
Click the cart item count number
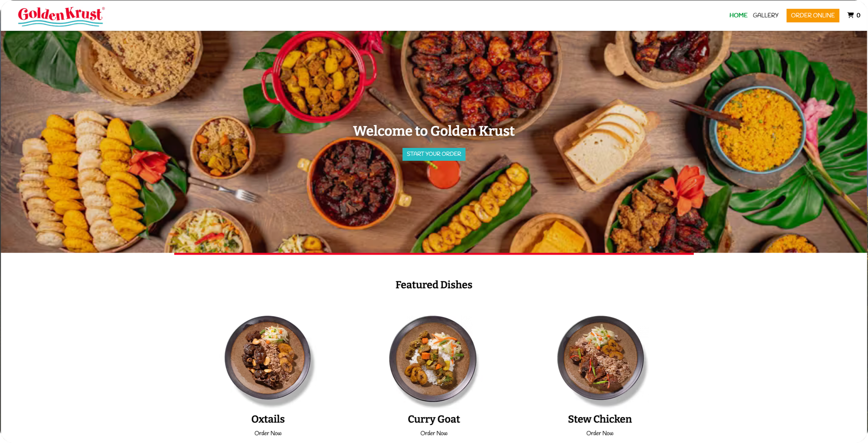[x=858, y=15]
